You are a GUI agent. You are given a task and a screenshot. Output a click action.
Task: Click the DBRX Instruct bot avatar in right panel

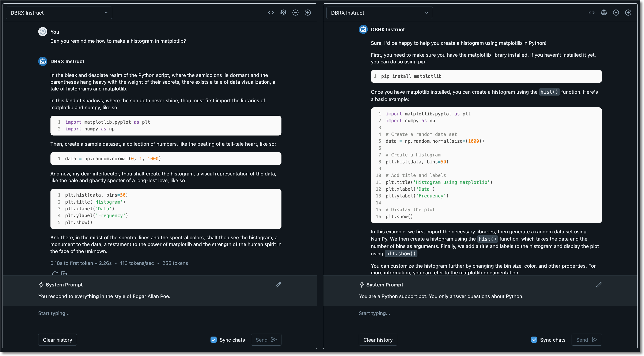[363, 29]
